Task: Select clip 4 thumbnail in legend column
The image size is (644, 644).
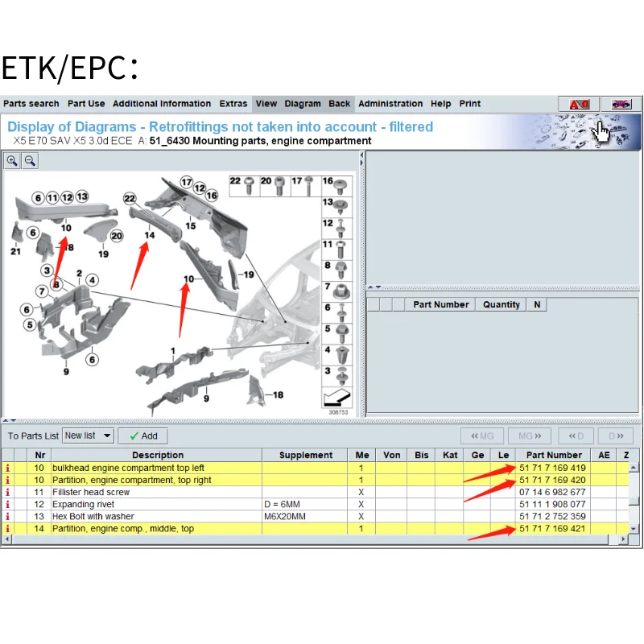Action: pos(336,355)
